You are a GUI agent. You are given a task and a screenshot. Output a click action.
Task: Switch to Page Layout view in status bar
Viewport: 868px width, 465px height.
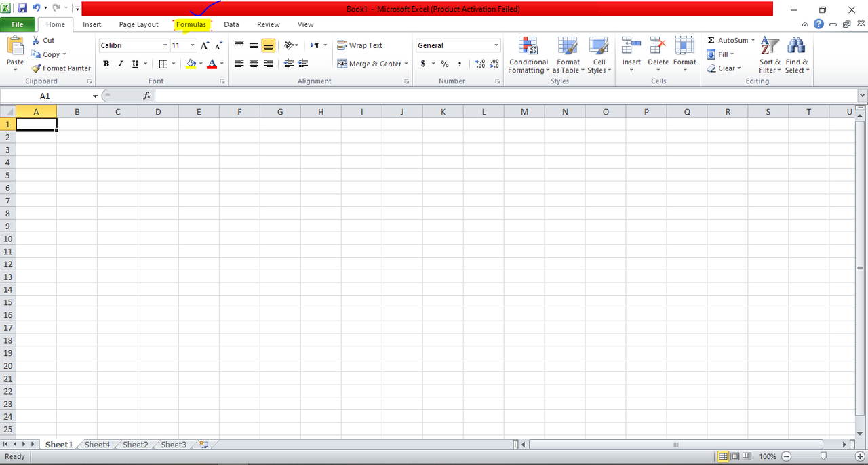(x=735, y=456)
